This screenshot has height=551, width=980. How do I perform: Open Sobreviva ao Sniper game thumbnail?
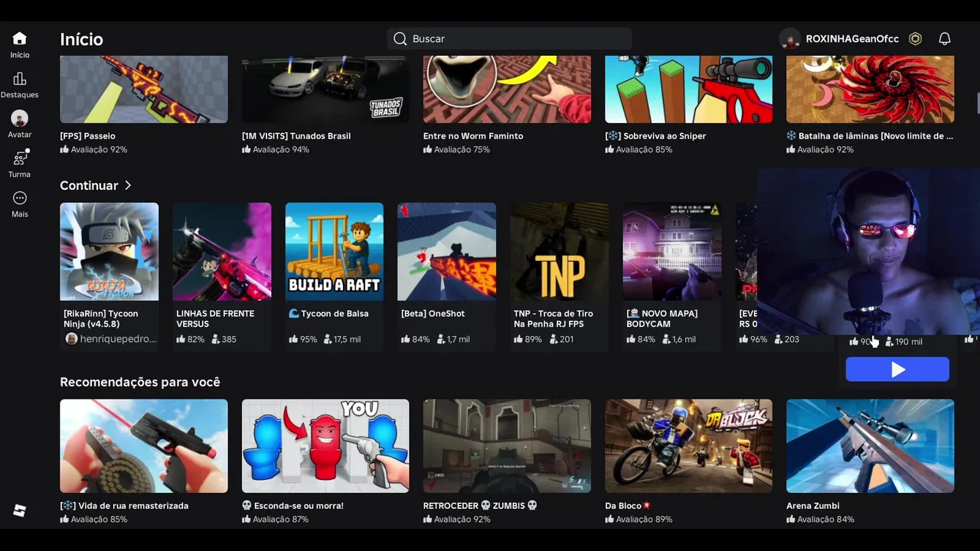pyautogui.click(x=688, y=89)
